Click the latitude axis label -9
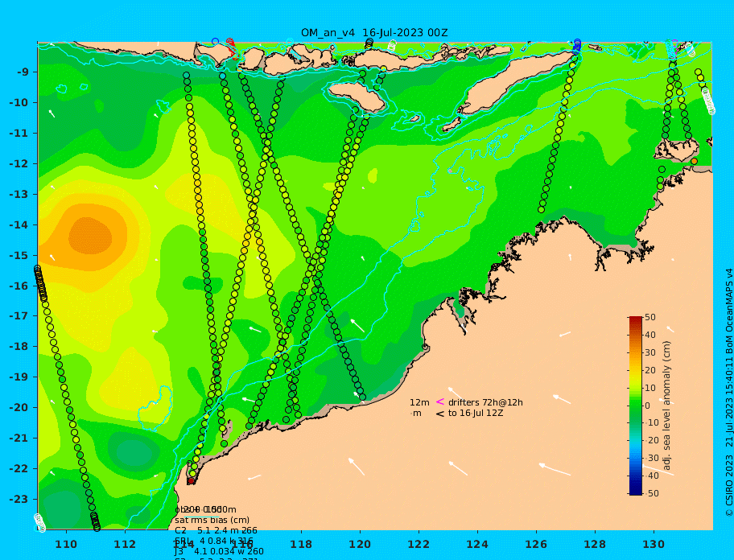The image size is (734, 560). (23, 72)
